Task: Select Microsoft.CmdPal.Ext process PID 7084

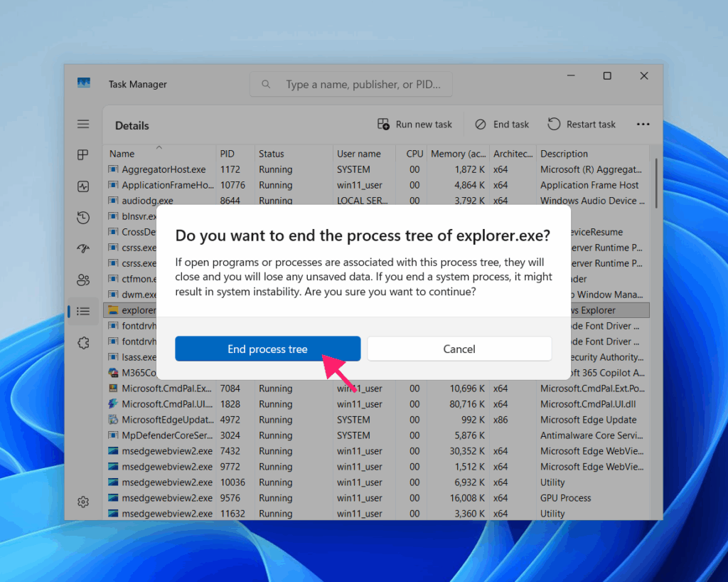Action: point(377,388)
